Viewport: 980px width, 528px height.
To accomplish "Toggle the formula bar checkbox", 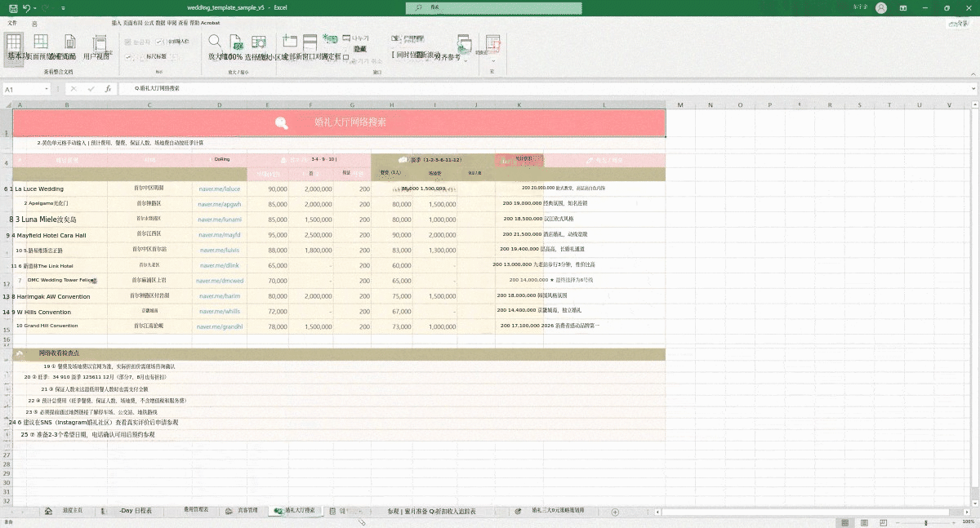I will 159,41.
